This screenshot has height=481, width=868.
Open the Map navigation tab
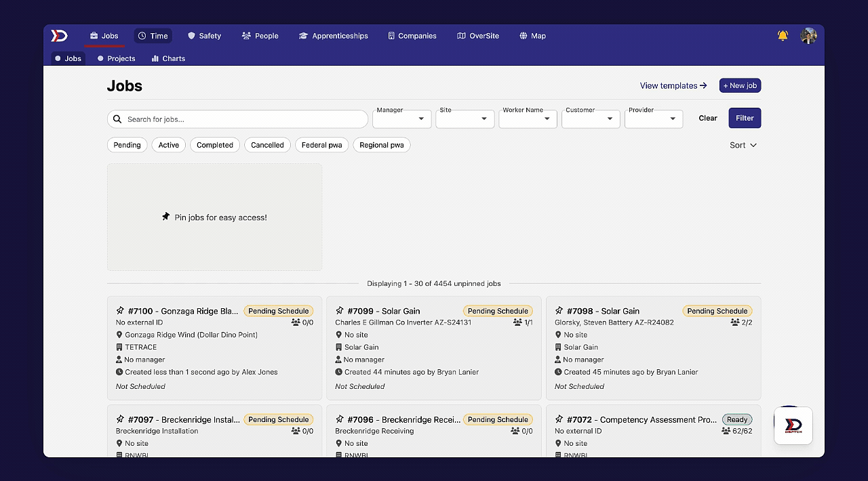(x=532, y=36)
